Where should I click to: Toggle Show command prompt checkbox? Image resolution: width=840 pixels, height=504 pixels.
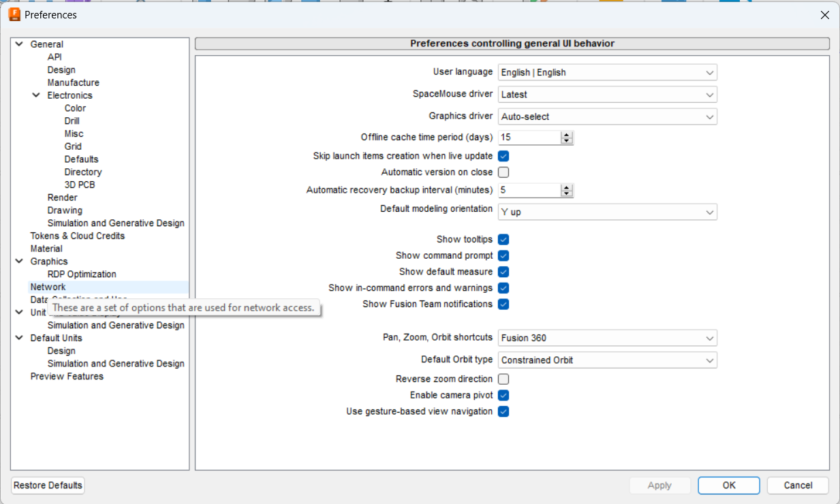pos(503,256)
